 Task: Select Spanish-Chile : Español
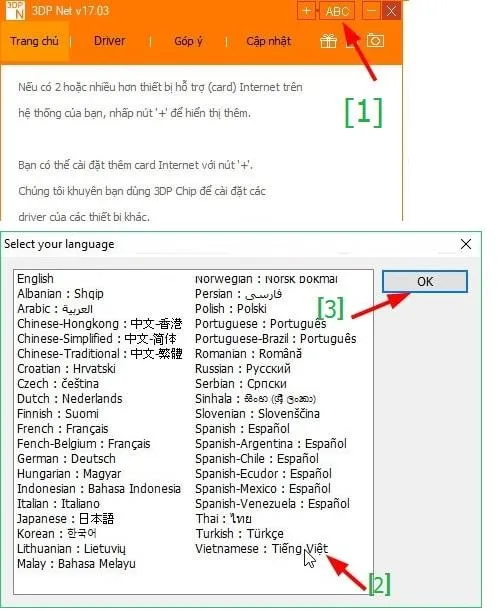coord(257,459)
